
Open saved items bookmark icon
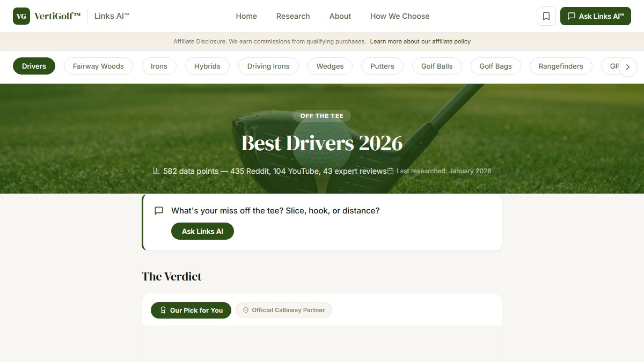(546, 16)
